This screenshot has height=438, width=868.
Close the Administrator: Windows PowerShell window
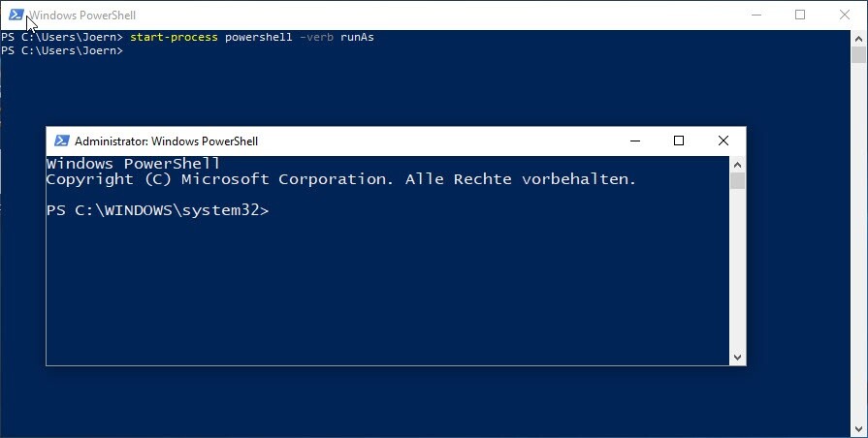coord(723,141)
